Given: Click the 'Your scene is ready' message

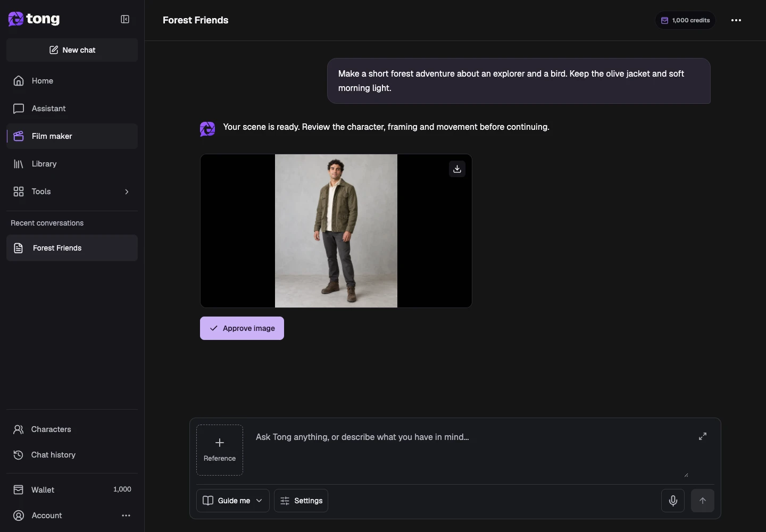Looking at the screenshot, I should (386, 127).
